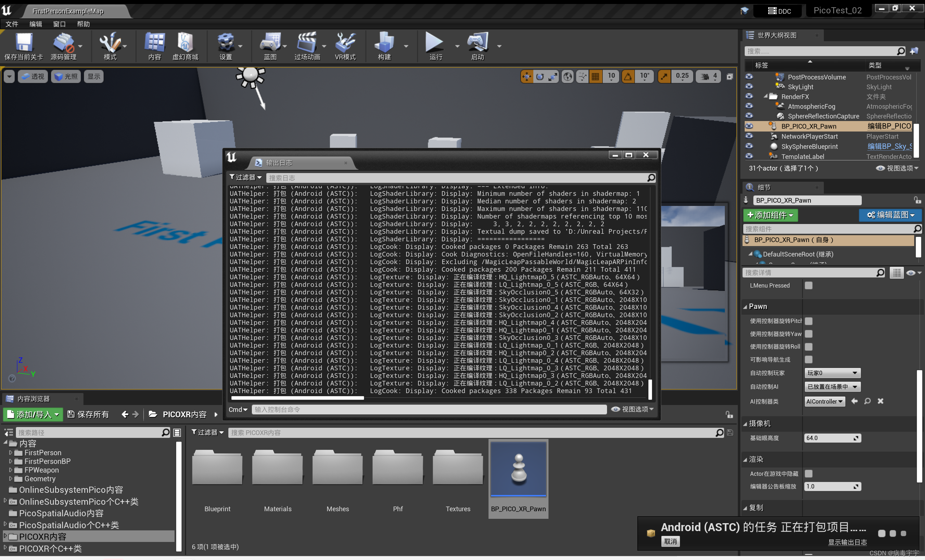Click the Show Output Log link
925x560 pixels.
click(847, 542)
